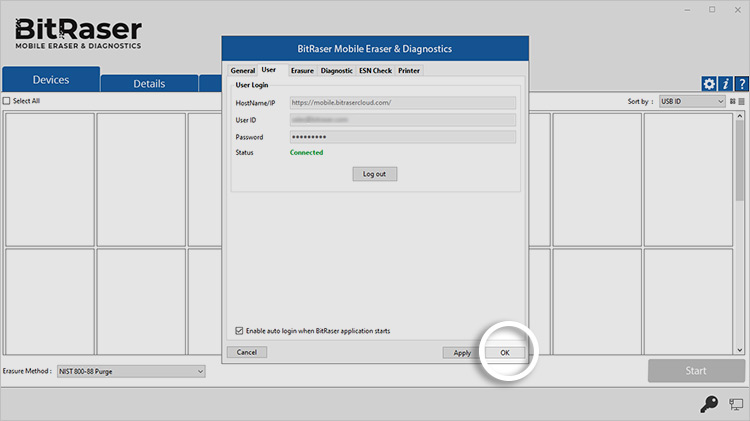Open the Sort by USB ID dropdown
The height and width of the screenshot is (421, 750).
(x=692, y=101)
